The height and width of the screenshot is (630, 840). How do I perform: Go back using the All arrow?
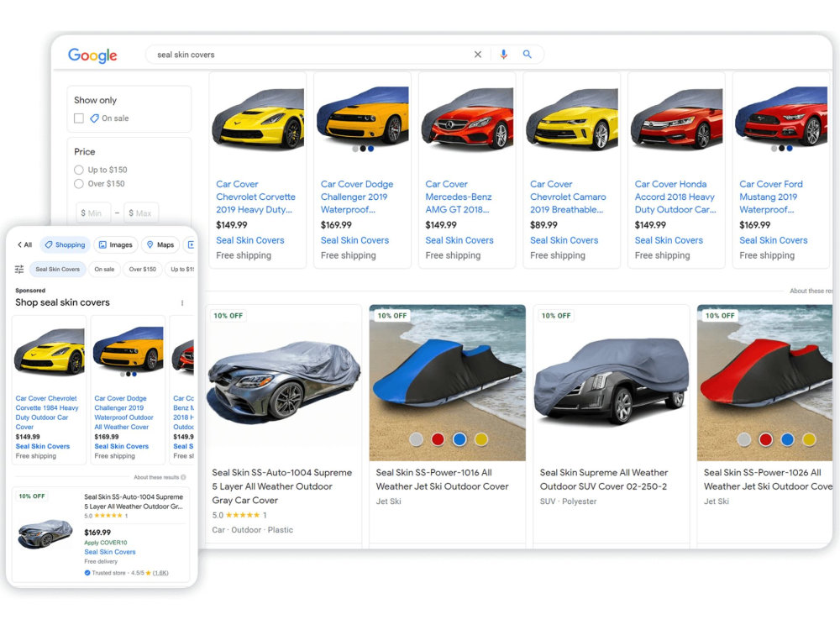[24, 244]
